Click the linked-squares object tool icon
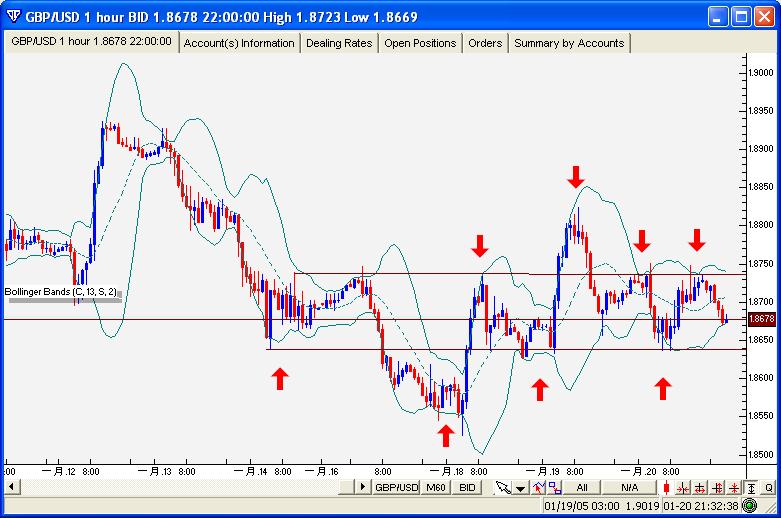 click(x=554, y=488)
